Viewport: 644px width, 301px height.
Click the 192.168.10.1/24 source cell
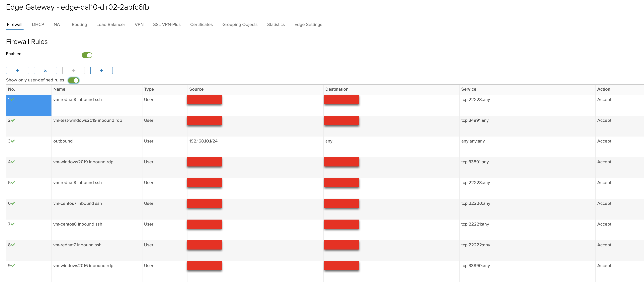(203, 141)
